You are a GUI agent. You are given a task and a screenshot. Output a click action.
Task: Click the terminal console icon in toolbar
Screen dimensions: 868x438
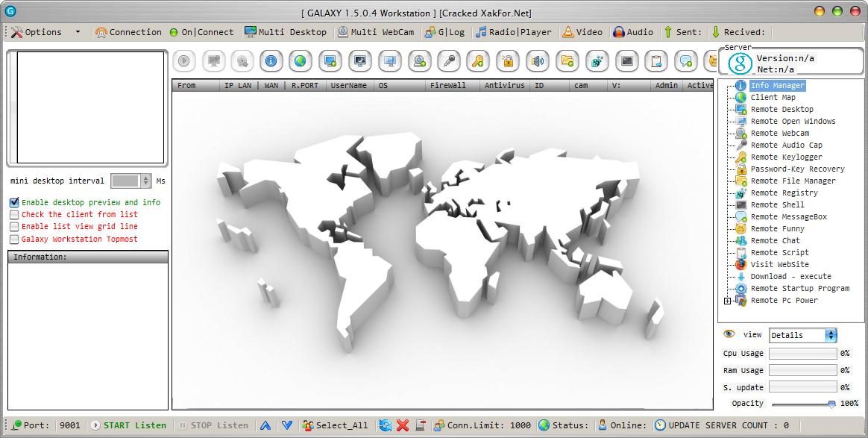pos(627,61)
